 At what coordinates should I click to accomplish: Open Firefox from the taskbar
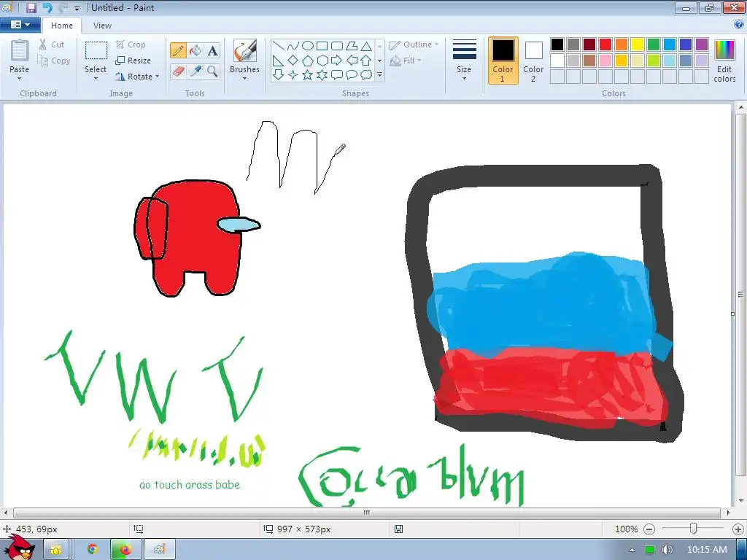125,550
